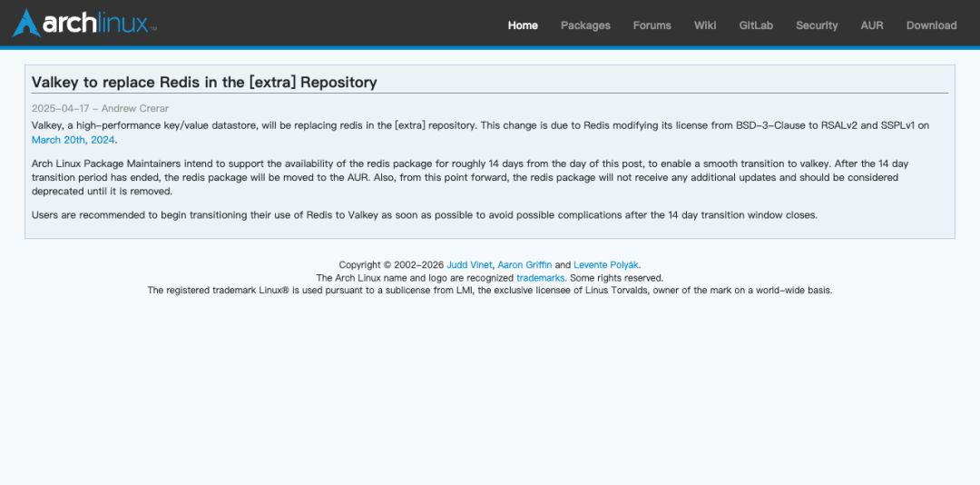The height and width of the screenshot is (485, 980).
Task: Follow the trademarks link
Action: 541,278
